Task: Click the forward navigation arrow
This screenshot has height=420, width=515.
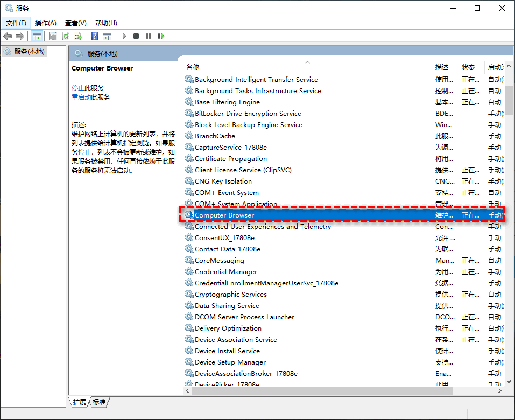Action: pyautogui.click(x=19, y=36)
